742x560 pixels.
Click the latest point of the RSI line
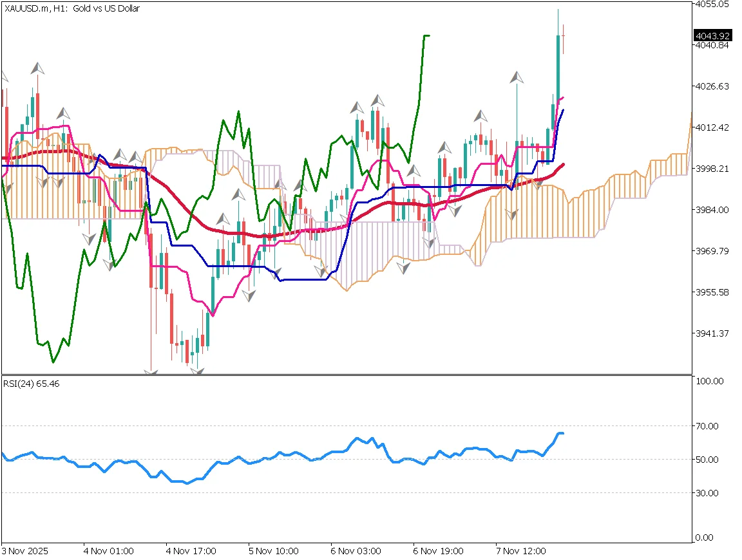pos(562,433)
